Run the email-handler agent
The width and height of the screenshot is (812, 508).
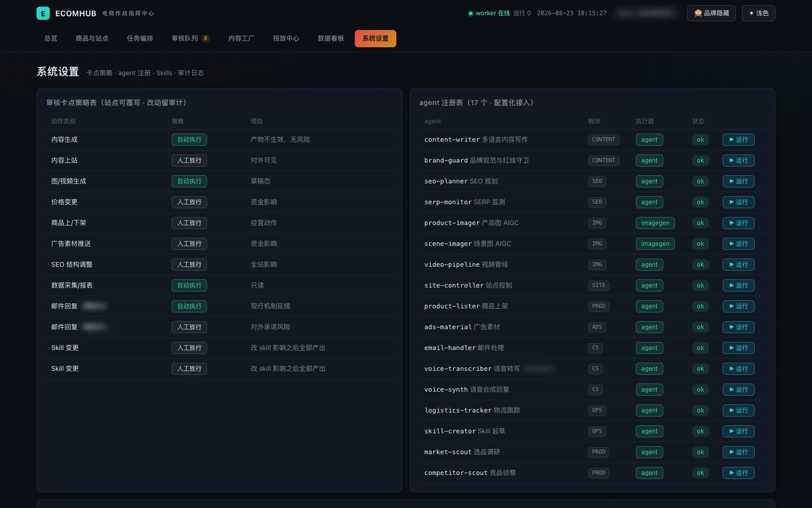[738, 348]
